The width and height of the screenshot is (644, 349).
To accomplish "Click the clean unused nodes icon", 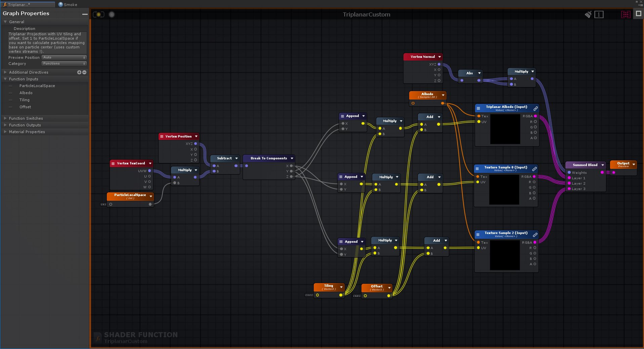I will click(588, 14).
